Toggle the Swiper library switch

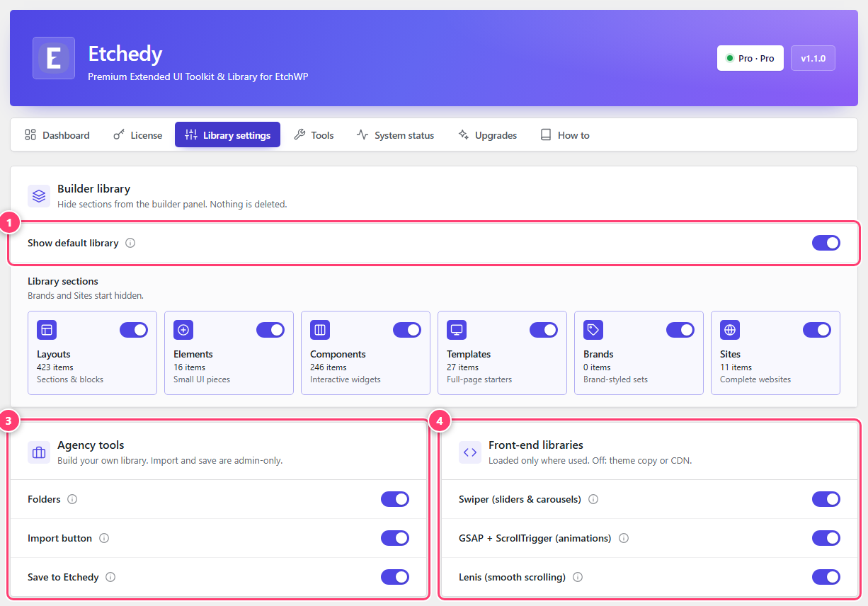(826, 499)
